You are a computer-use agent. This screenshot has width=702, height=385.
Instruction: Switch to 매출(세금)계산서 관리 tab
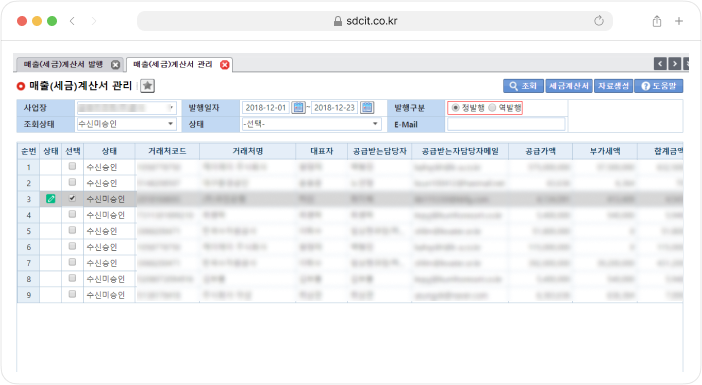pos(173,64)
